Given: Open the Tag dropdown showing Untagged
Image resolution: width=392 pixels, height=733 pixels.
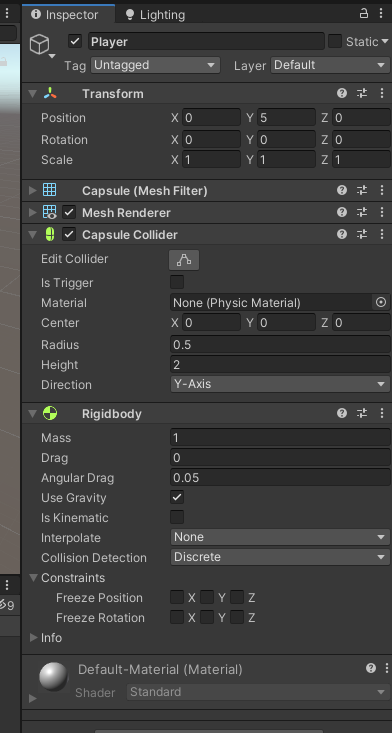Looking at the screenshot, I should [156, 65].
